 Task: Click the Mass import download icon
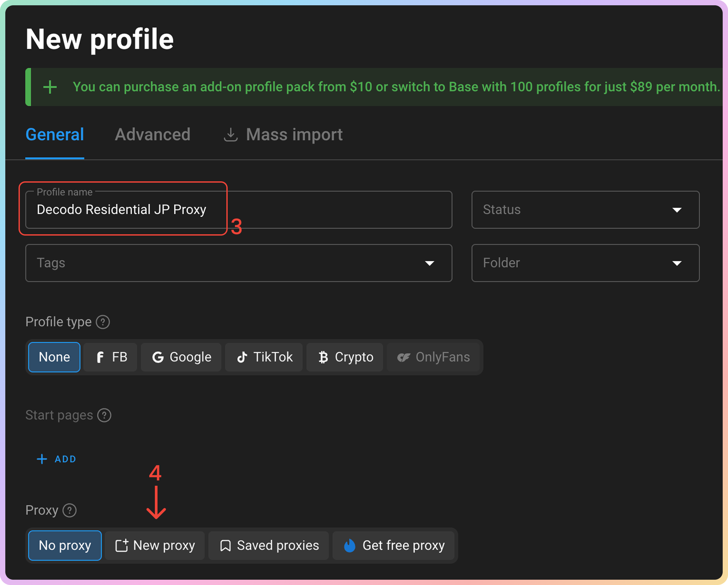pyautogui.click(x=231, y=135)
